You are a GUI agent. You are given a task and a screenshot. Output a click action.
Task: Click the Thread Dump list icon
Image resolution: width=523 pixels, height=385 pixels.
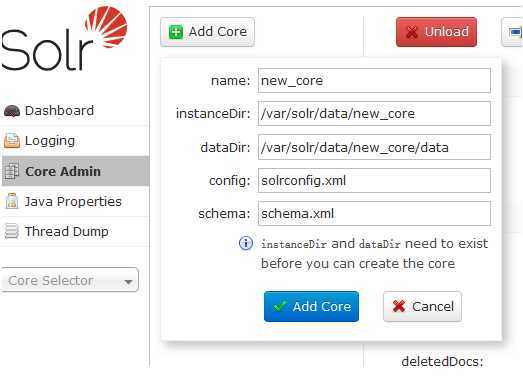(11, 232)
